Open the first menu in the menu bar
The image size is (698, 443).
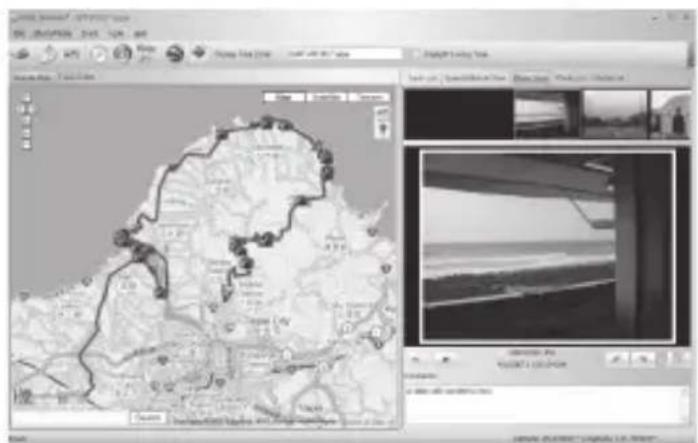[19, 33]
